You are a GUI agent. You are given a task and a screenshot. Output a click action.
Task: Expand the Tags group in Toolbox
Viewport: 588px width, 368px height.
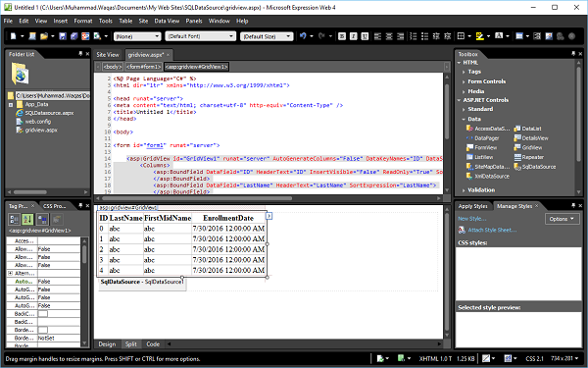tap(464, 72)
